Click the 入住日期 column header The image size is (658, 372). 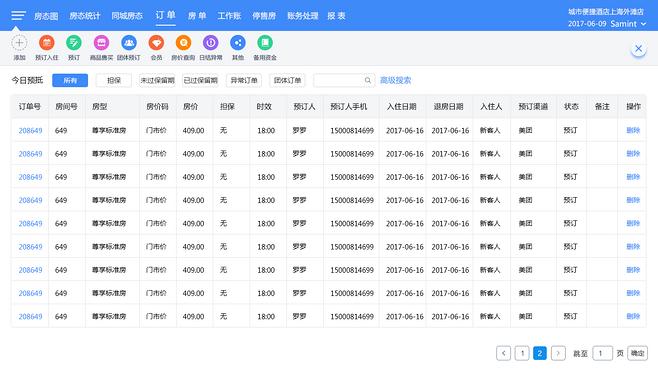tap(402, 107)
